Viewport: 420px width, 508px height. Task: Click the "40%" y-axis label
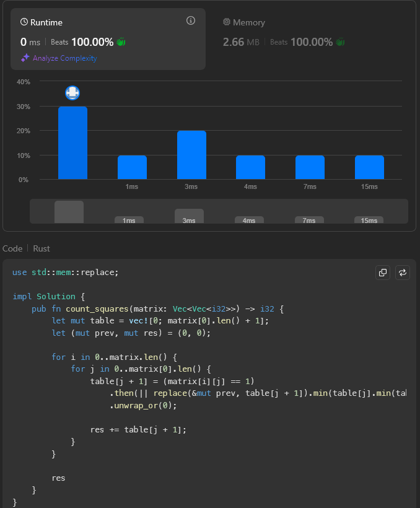pos(24,82)
